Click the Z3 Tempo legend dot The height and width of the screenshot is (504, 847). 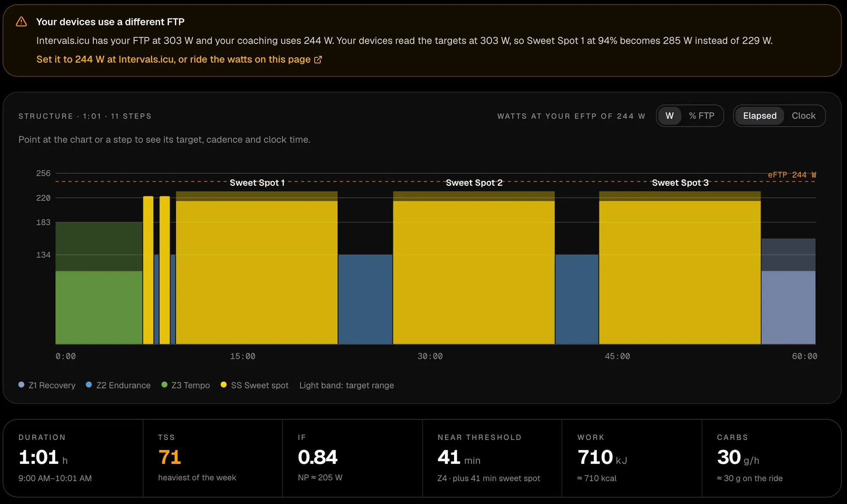pos(164,385)
